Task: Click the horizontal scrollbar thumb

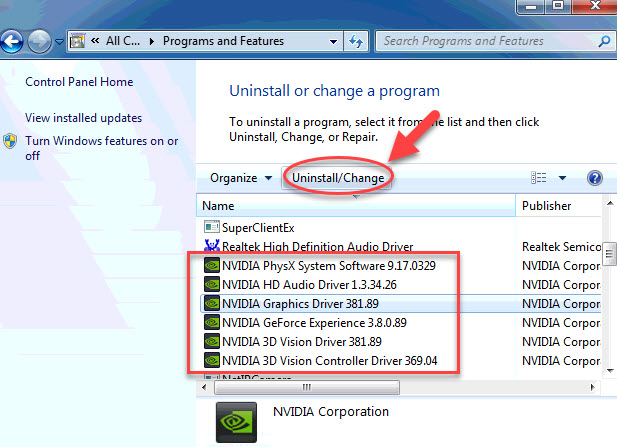Action: [307, 387]
